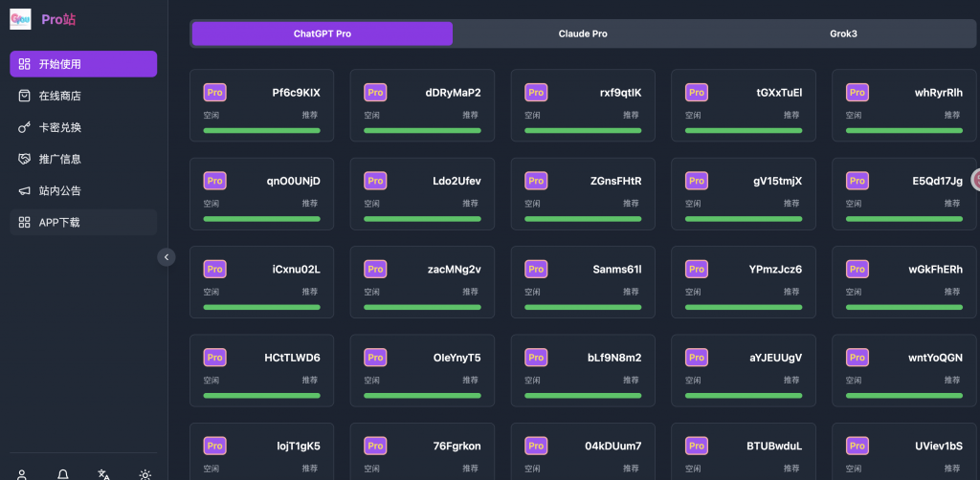The width and height of the screenshot is (980, 480).
Task: Open the 站内公告 menu item
Action: tap(83, 191)
